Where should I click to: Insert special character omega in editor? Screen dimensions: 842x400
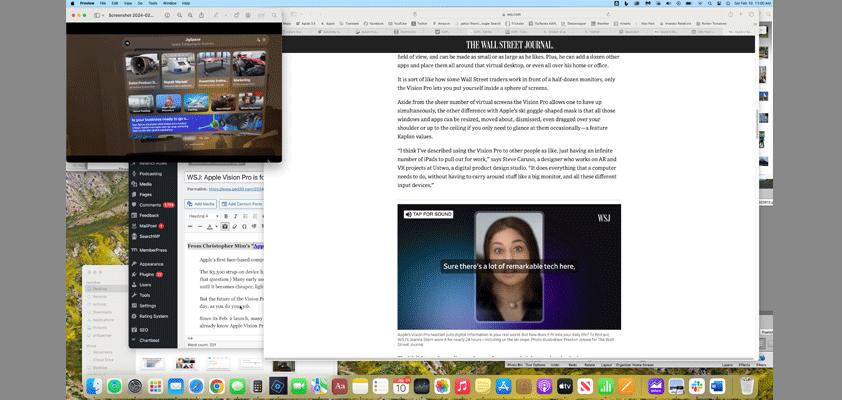[244, 227]
